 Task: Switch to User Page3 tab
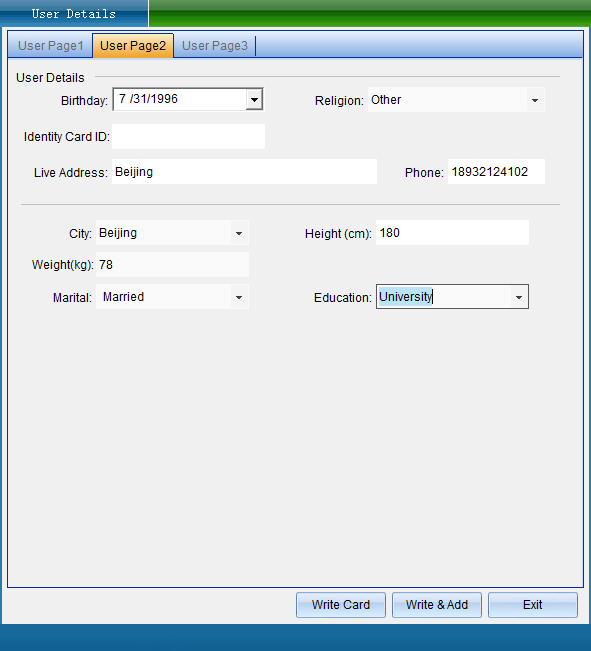pos(215,46)
